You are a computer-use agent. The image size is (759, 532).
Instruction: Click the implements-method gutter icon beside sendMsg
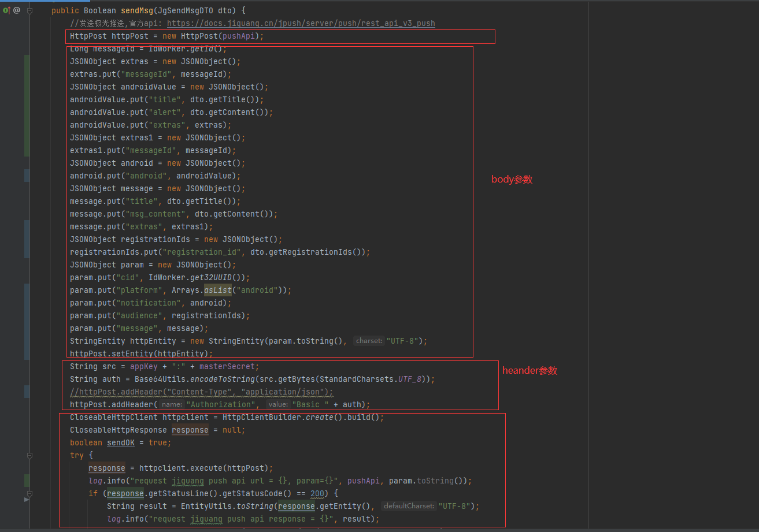tap(6, 10)
